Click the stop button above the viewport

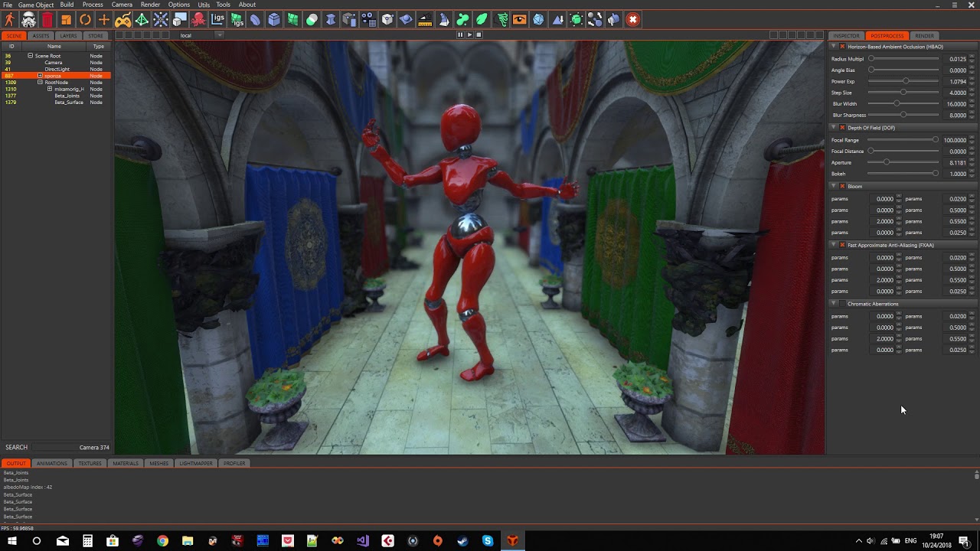point(479,34)
